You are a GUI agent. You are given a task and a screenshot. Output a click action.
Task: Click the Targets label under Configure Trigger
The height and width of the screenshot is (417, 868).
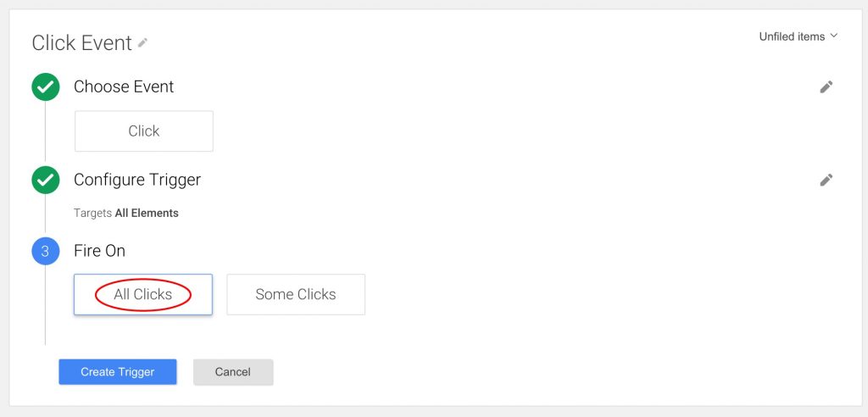click(x=93, y=214)
